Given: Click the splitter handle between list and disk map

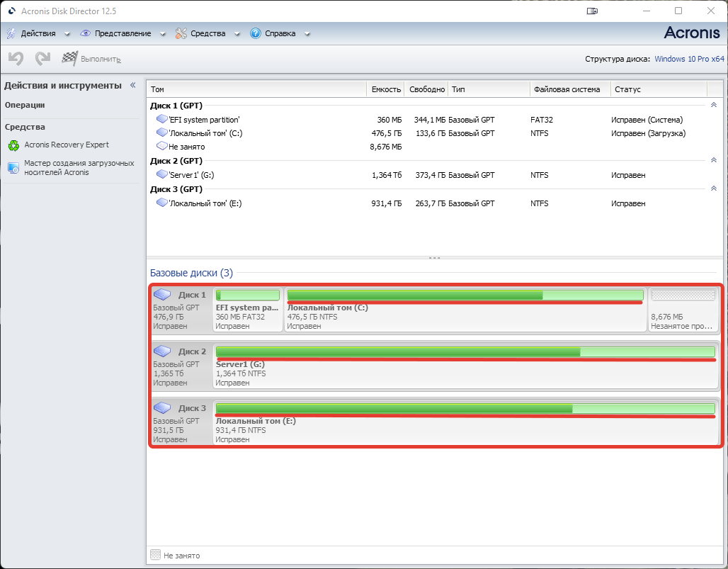Looking at the screenshot, I should [x=435, y=258].
